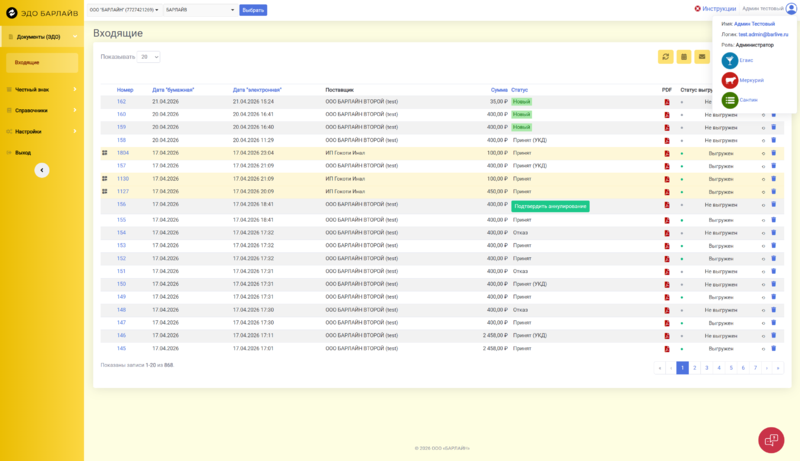Click Подтвердить аннулирование for document 156
This screenshot has width=800, height=461.
coord(550,206)
